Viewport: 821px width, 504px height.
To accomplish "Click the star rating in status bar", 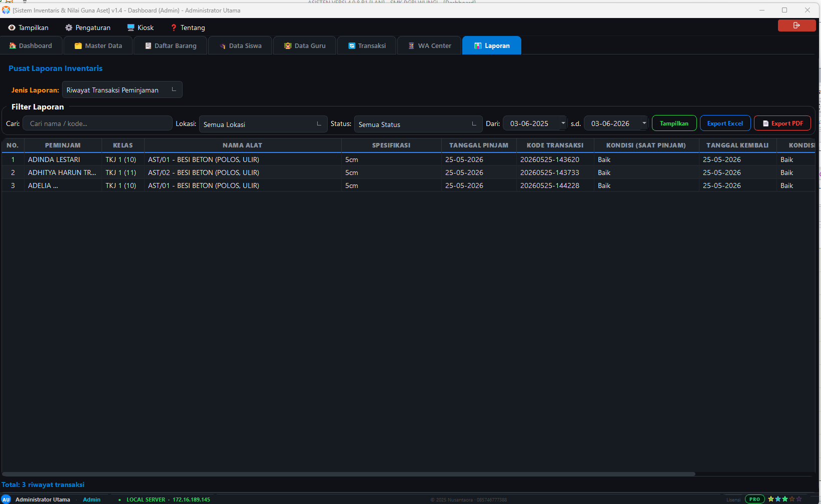I will coord(784,499).
